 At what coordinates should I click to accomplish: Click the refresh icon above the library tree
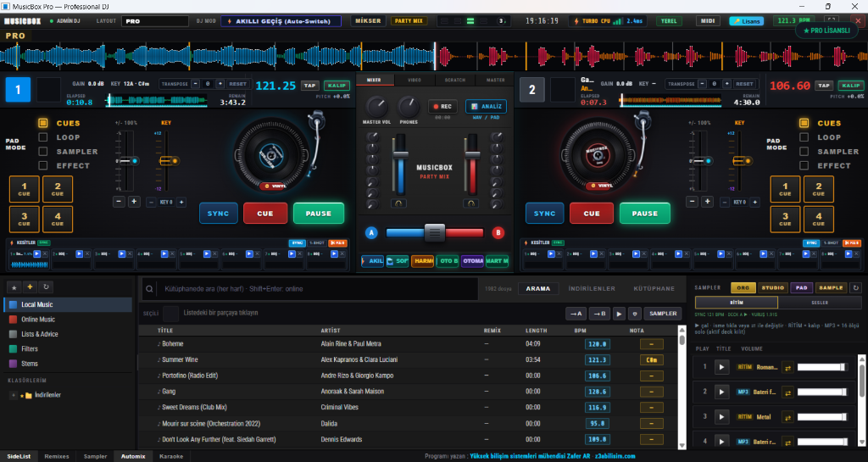46,287
